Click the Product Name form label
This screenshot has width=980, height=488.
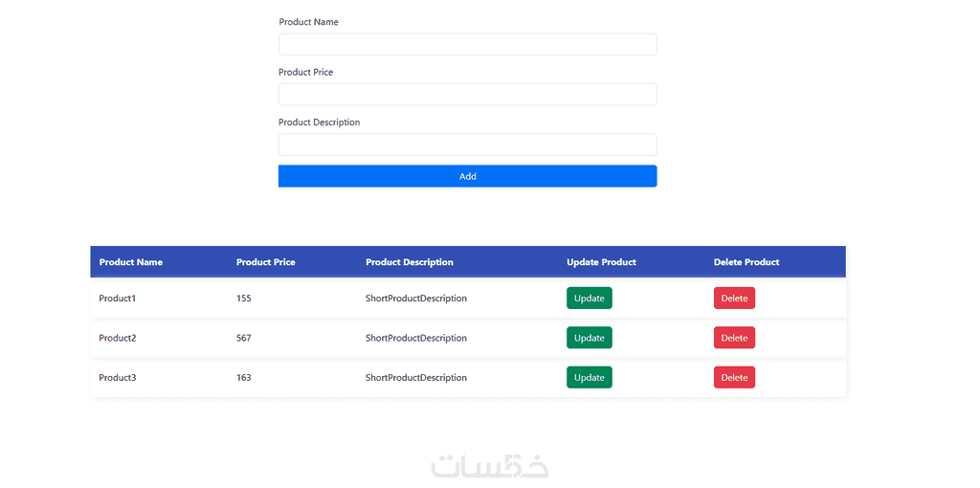click(x=309, y=22)
